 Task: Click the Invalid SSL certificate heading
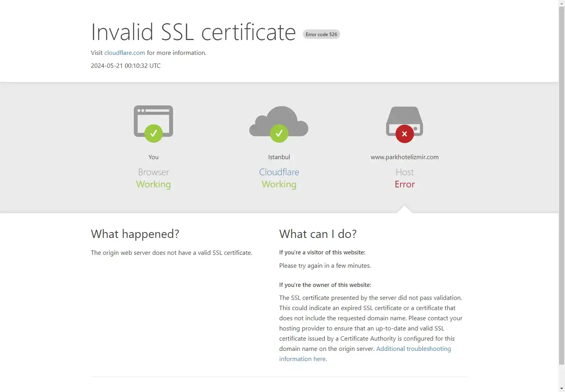(x=193, y=32)
